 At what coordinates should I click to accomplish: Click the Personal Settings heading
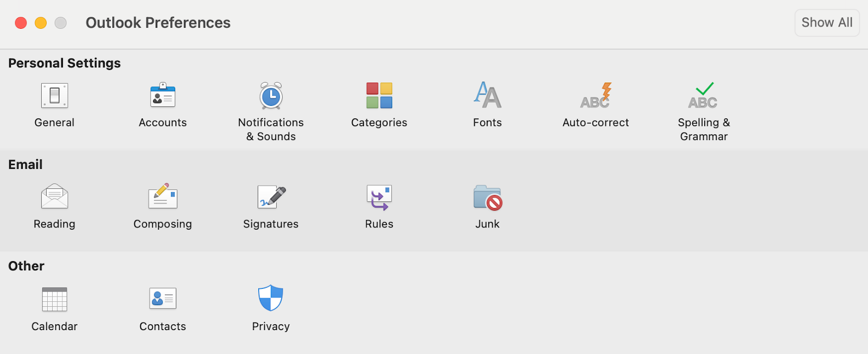pos(65,64)
